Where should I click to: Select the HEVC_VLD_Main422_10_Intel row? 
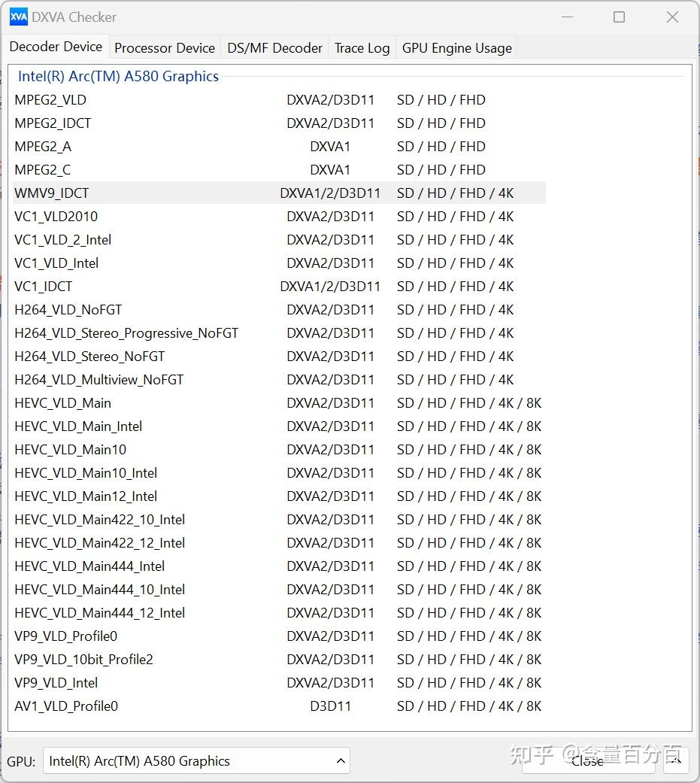[x=279, y=520]
